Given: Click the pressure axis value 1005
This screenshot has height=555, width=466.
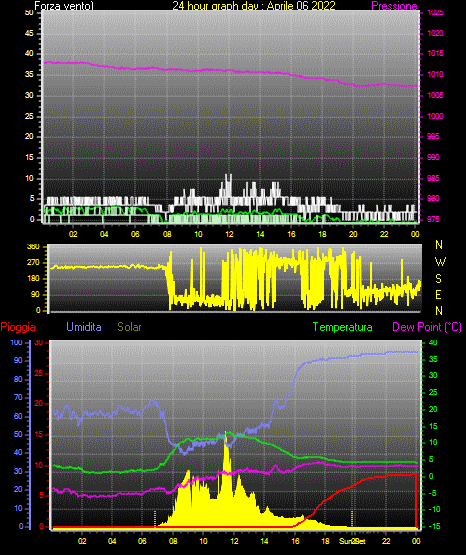Looking at the screenshot, I should coord(435,95).
